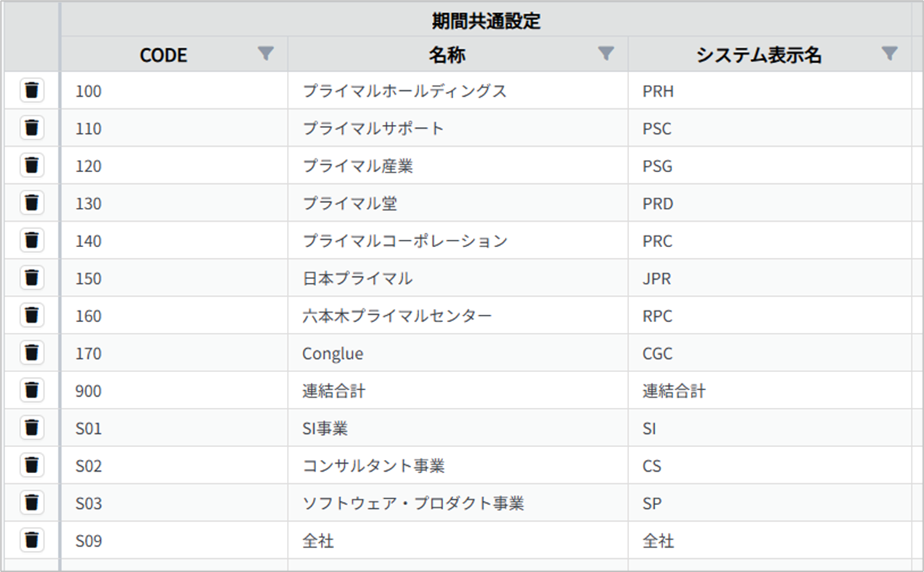Click the S03 code cell

(x=89, y=504)
